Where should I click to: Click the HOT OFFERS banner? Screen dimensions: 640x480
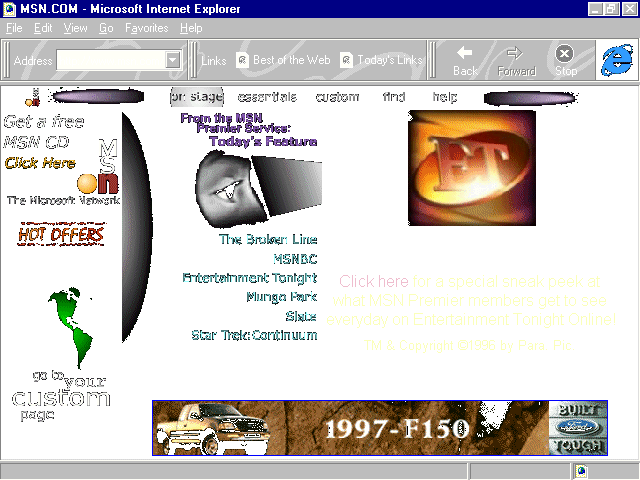coord(61,235)
